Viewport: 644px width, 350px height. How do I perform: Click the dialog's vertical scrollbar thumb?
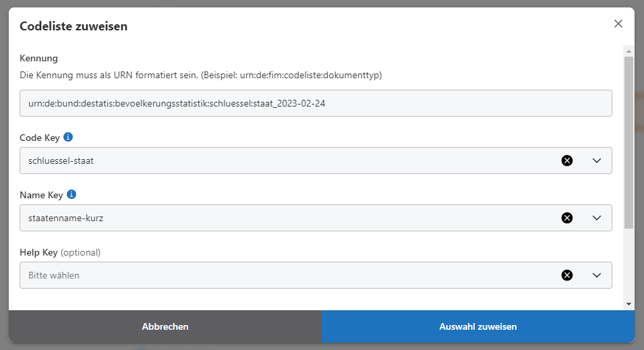tap(628, 142)
